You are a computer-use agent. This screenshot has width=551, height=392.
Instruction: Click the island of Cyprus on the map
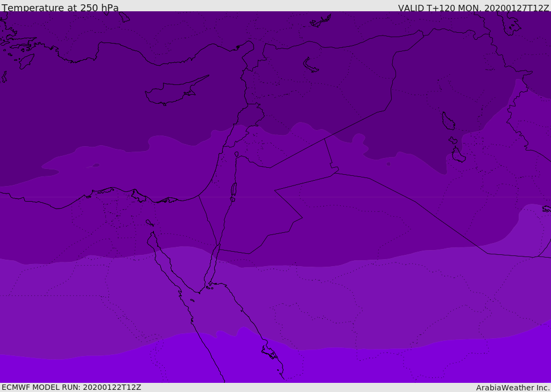(176, 90)
